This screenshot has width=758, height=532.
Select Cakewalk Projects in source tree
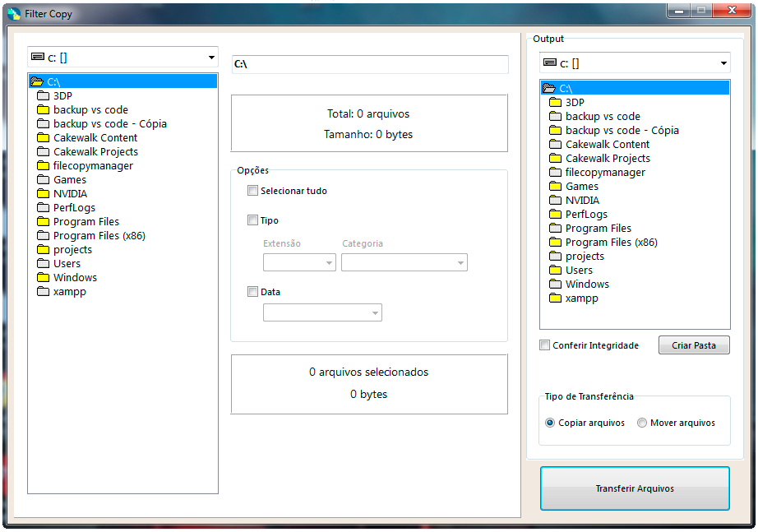coord(95,152)
